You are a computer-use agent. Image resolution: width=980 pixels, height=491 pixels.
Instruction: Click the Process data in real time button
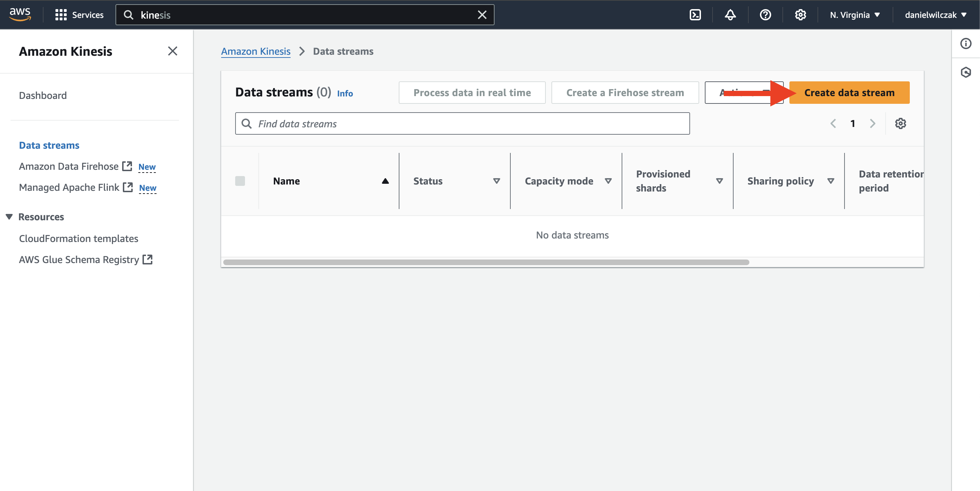click(472, 92)
